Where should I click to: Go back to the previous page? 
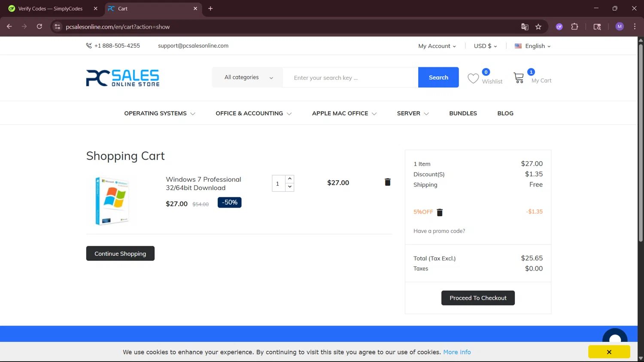tap(9, 27)
